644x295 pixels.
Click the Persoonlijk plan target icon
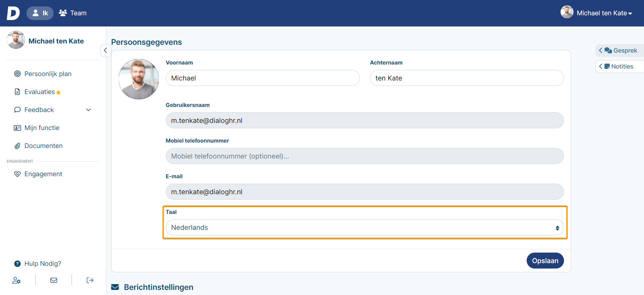tap(17, 74)
